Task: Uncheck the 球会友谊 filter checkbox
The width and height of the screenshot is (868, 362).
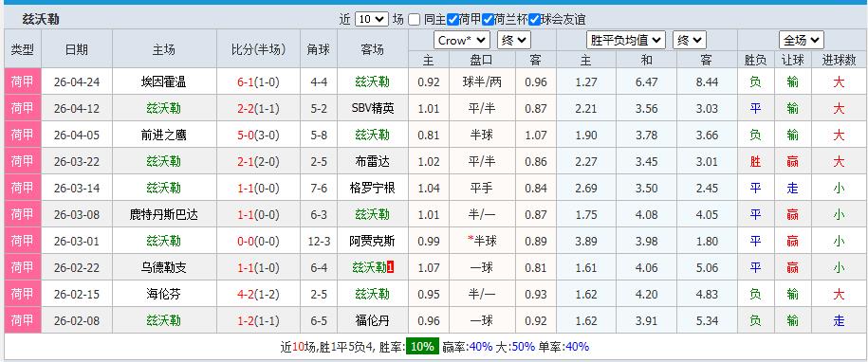Action: pos(534,19)
